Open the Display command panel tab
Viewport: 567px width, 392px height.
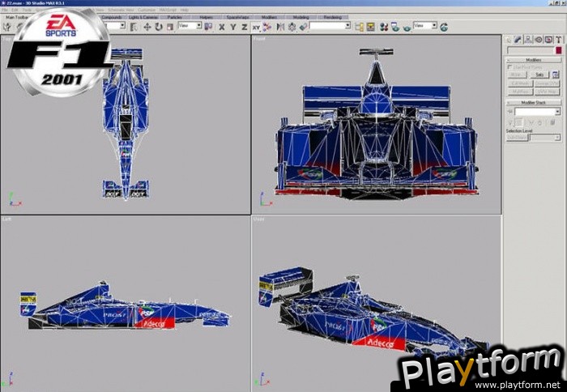coord(548,40)
